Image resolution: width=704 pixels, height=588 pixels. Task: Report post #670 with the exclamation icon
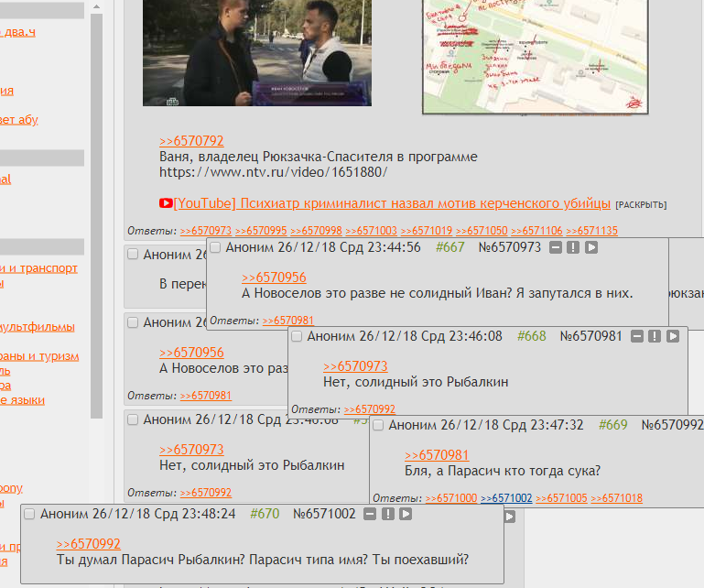click(x=388, y=514)
